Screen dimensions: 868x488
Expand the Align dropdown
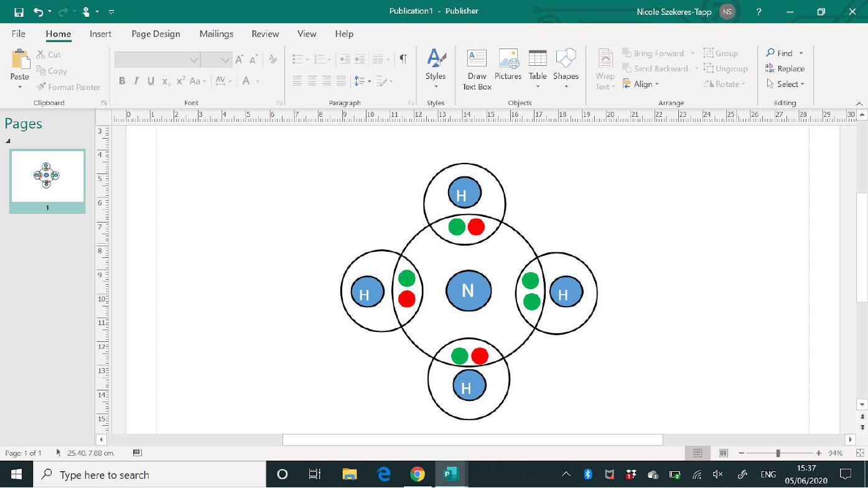(x=642, y=84)
